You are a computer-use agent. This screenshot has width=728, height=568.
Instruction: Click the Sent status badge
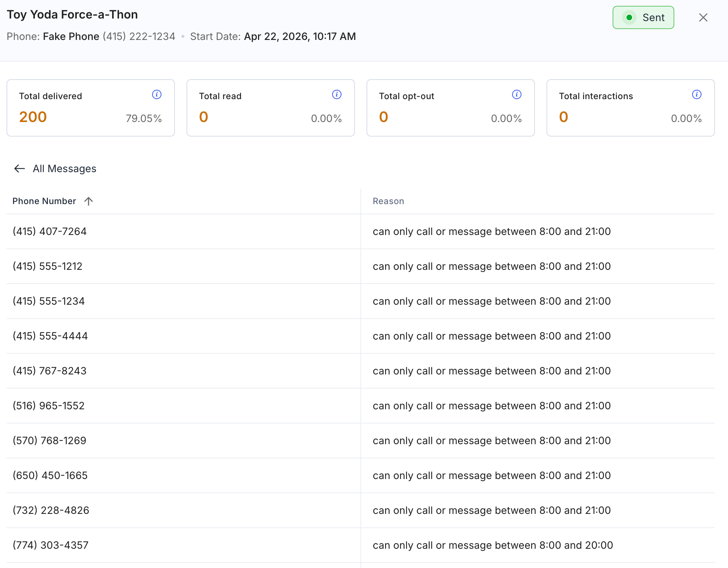click(643, 17)
